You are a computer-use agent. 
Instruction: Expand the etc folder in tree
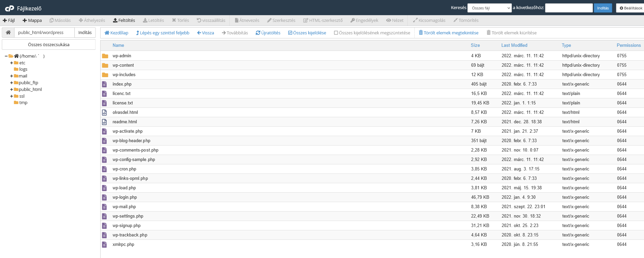11,63
